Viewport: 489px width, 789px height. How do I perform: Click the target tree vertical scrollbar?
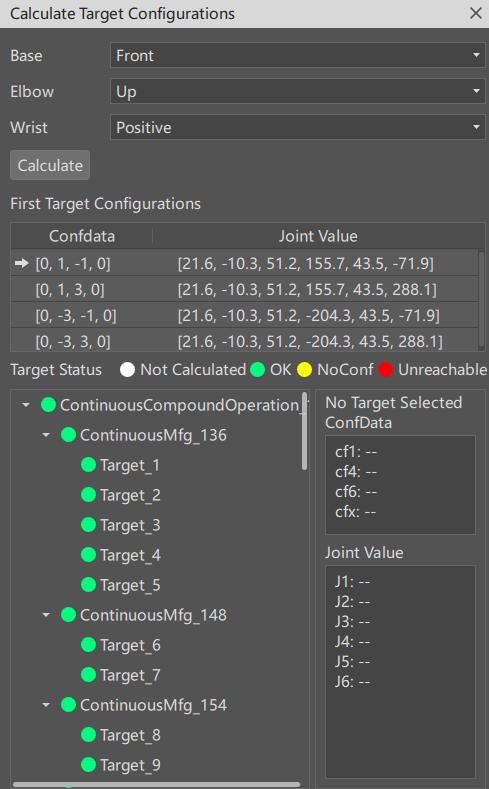point(304,432)
